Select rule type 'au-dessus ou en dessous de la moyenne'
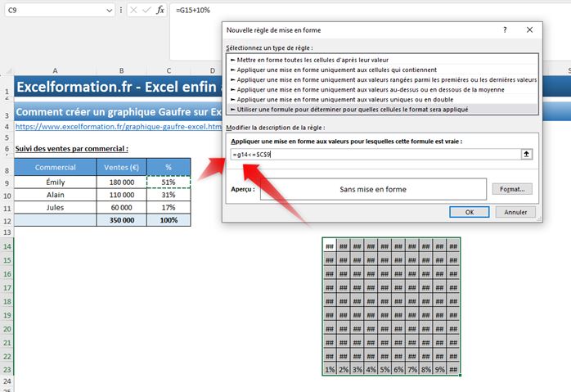The width and height of the screenshot is (571, 392). [382, 89]
